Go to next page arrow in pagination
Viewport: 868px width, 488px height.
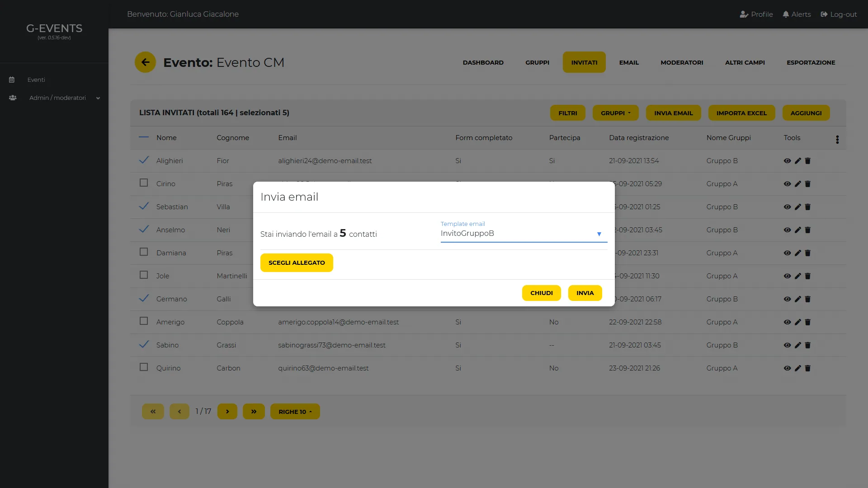pyautogui.click(x=227, y=412)
